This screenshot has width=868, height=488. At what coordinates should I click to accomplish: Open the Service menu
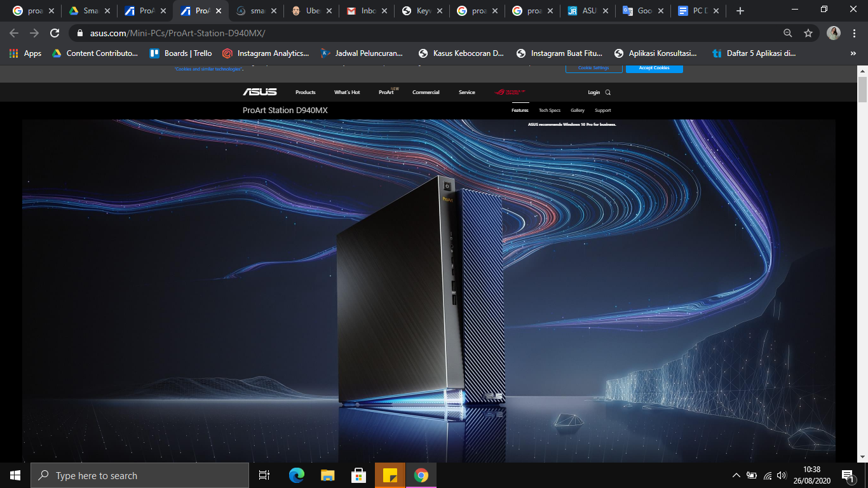coord(467,92)
